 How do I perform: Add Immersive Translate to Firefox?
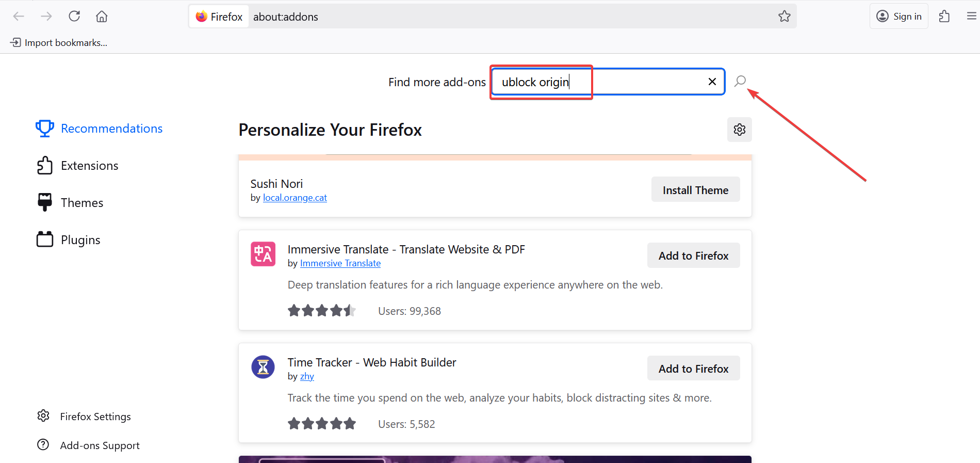693,256
